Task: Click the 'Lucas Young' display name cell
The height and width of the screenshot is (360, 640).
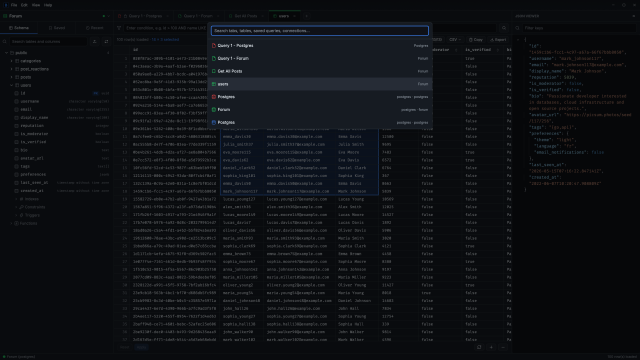Action: 357,199
